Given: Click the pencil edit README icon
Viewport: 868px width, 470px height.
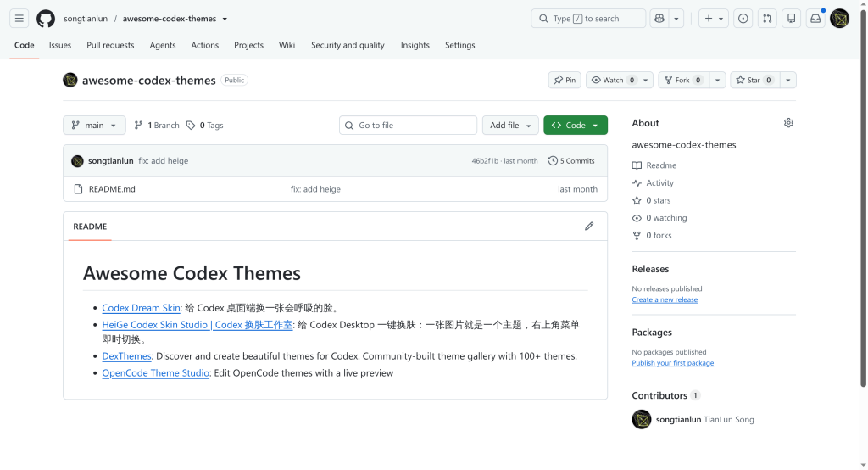Looking at the screenshot, I should pyautogui.click(x=589, y=227).
